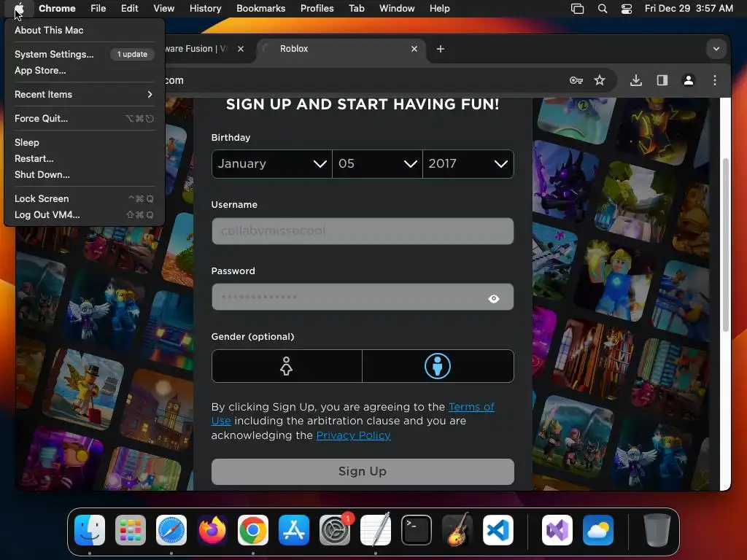Open Chrome downloads icon
The height and width of the screenshot is (560, 747).
(636, 80)
